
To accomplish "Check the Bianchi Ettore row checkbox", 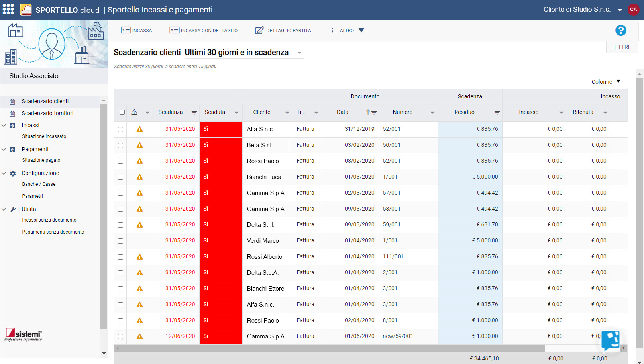I will (120, 289).
